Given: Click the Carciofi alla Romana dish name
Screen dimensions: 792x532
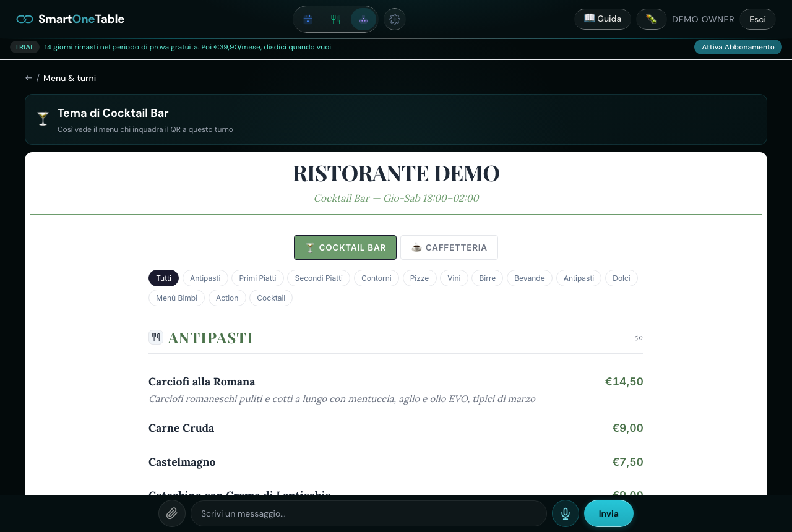Looking at the screenshot, I should point(202,382).
